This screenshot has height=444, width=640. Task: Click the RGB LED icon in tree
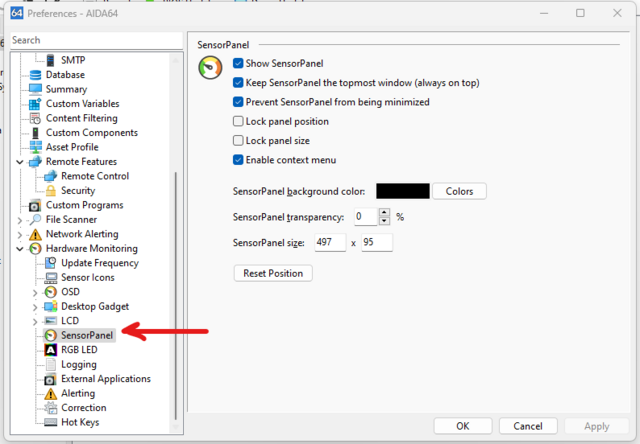[x=51, y=350]
